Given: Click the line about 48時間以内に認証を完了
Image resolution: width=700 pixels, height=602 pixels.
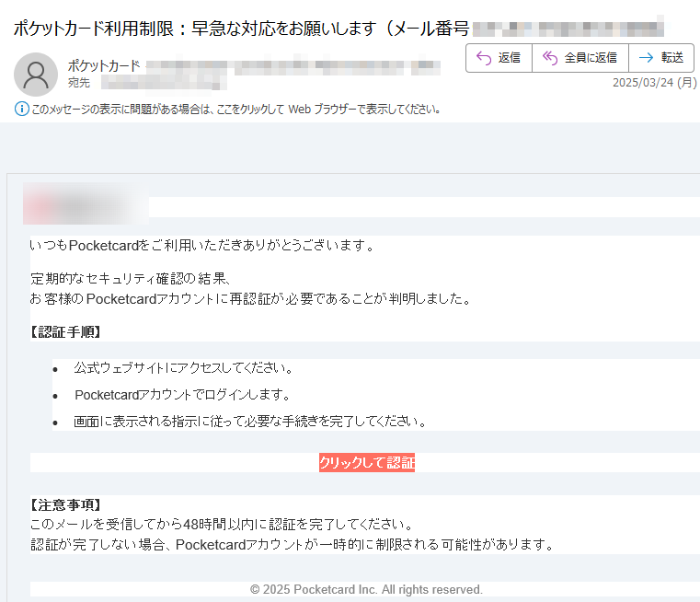Looking at the screenshot, I should (x=222, y=524).
